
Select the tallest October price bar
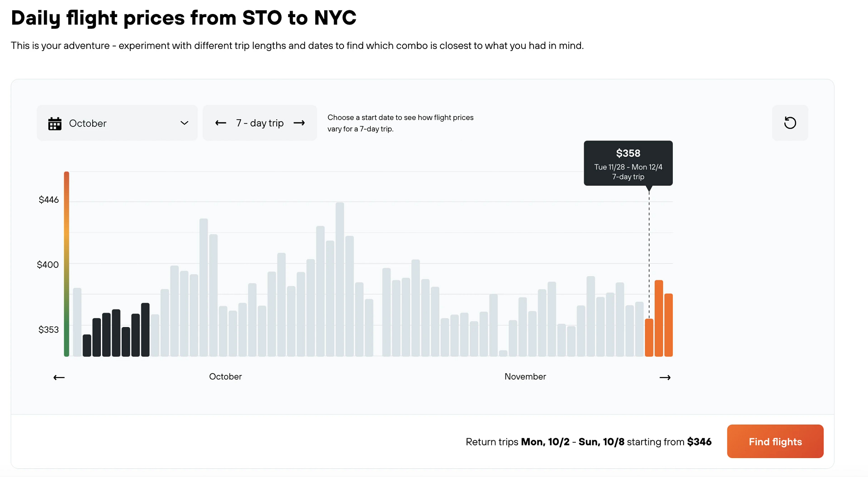click(340, 280)
